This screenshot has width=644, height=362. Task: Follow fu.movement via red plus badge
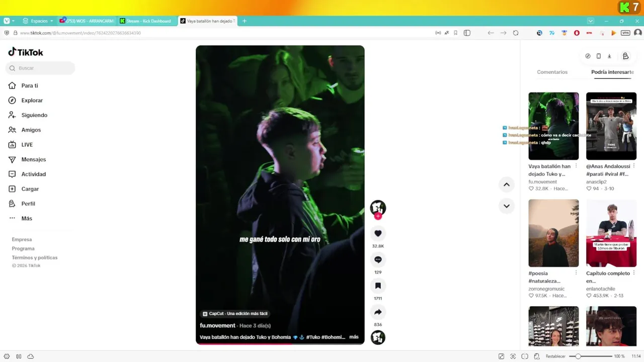(378, 216)
